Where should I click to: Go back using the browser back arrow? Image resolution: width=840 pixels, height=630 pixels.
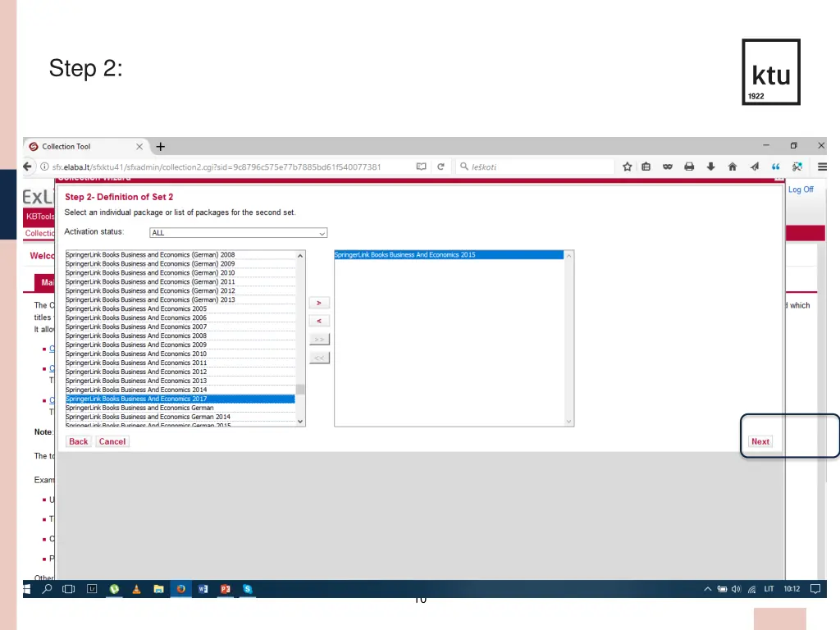coord(27,167)
